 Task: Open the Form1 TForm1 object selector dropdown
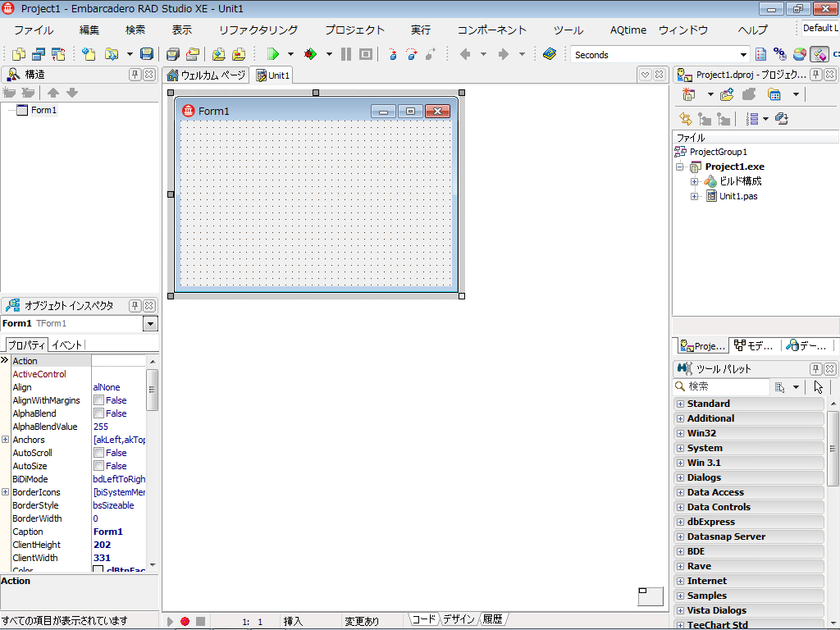151,323
